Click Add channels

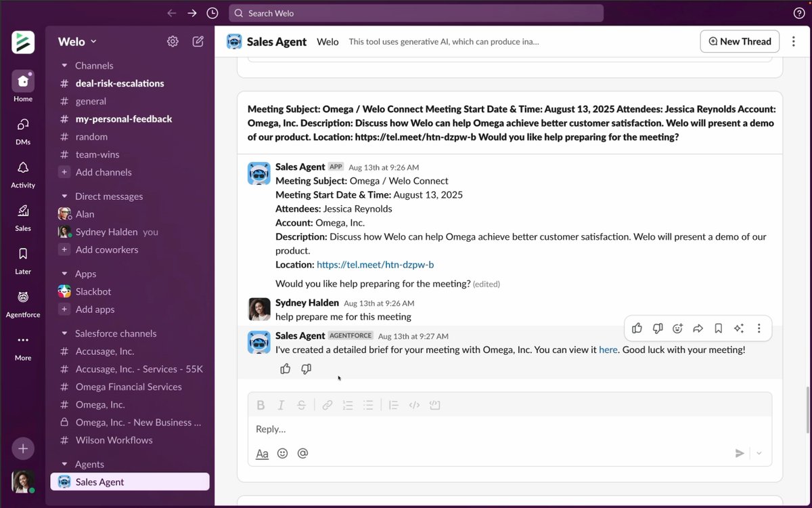pyautogui.click(x=130, y=172)
